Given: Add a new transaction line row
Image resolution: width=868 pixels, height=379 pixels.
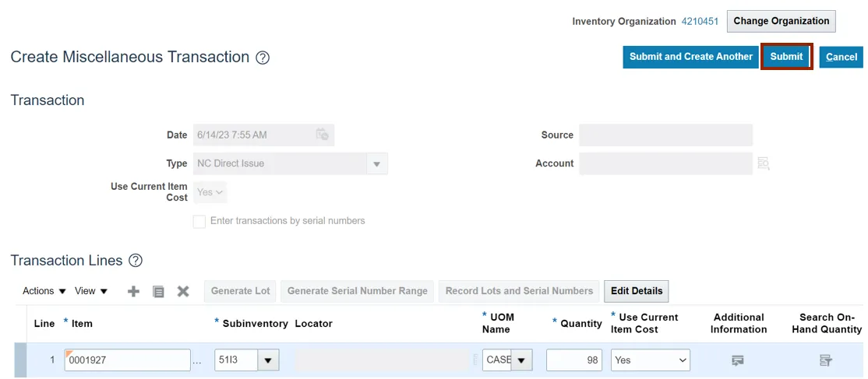Looking at the screenshot, I should [133, 291].
